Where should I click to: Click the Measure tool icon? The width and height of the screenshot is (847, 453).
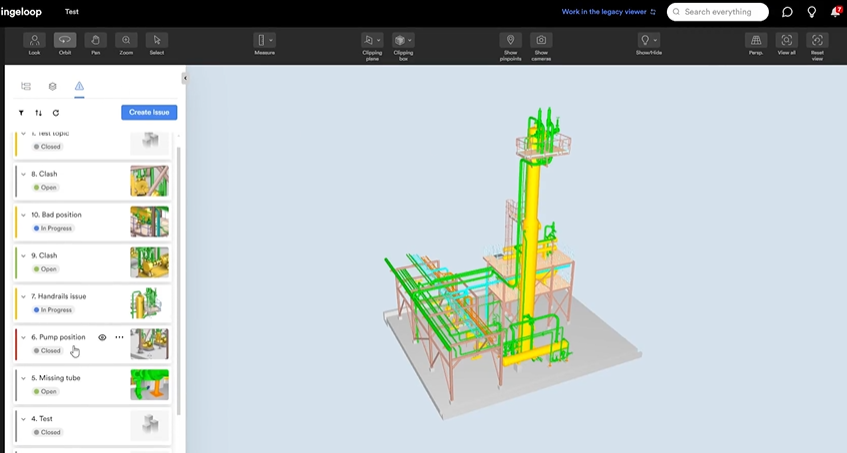[261, 40]
